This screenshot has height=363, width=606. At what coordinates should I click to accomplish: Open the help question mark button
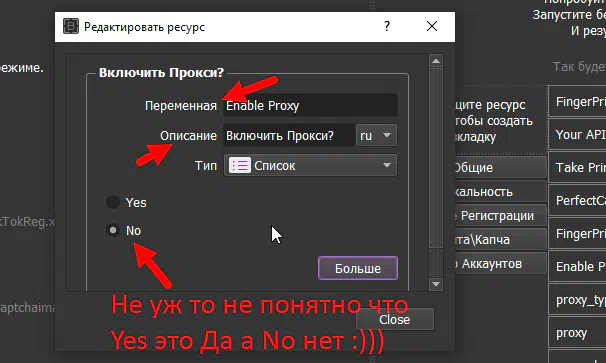(x=387, y=26)
